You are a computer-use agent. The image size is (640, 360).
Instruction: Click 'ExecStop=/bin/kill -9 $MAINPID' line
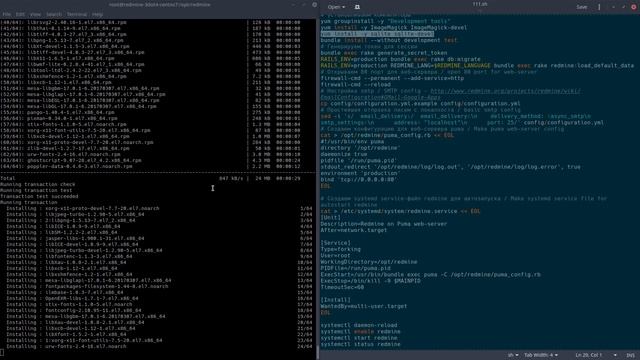[370, 281]
